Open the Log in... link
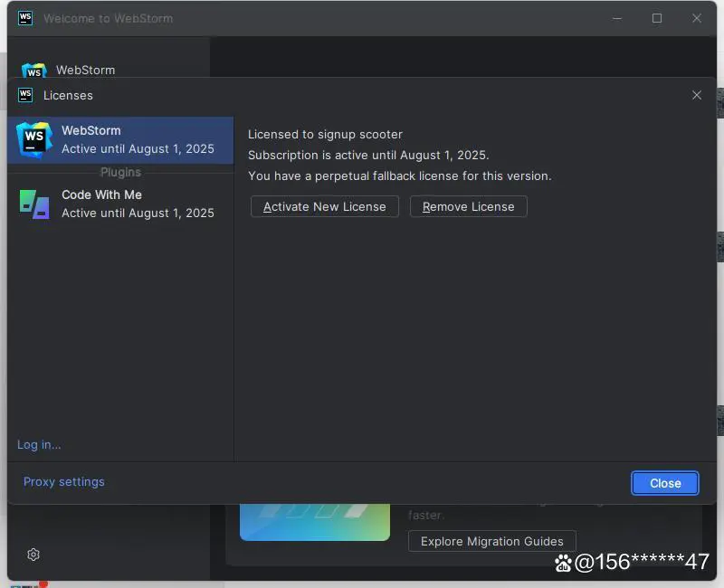 tap(39, 444)
